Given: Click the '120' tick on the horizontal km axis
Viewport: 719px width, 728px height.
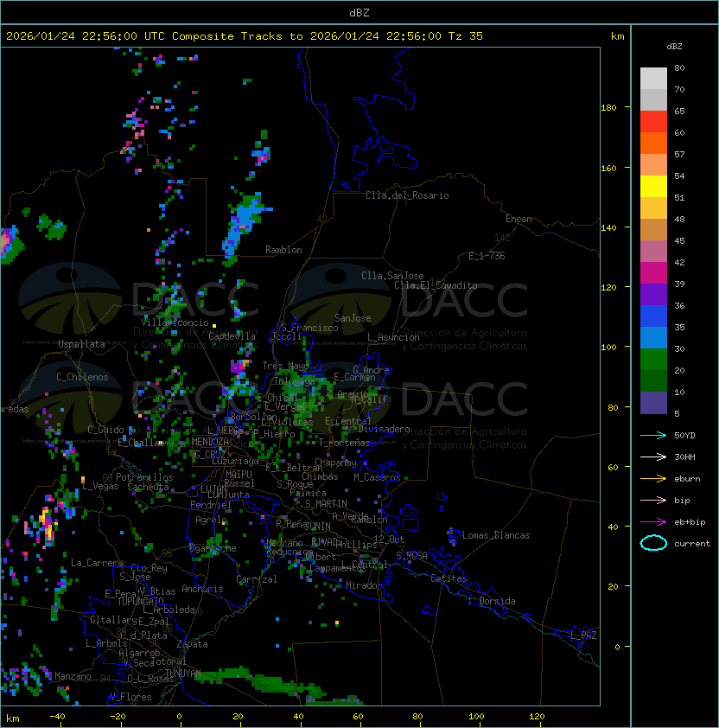Looking at the screenshot, I should (537, 717).
